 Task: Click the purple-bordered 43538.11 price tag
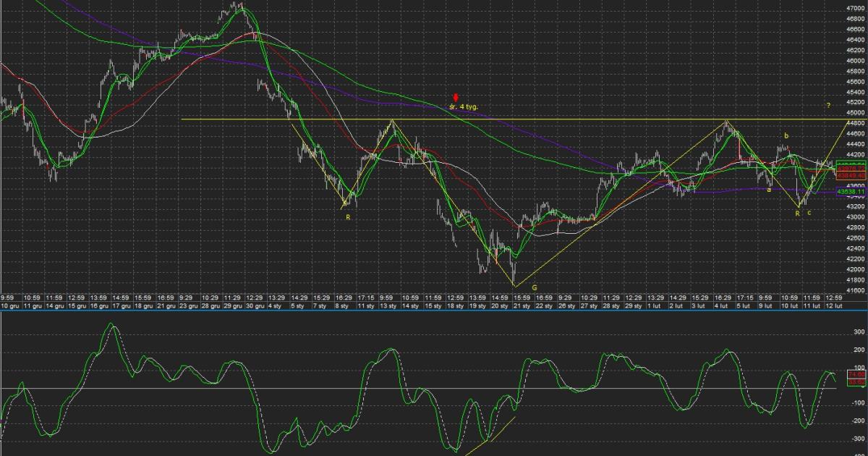pyautogui.click(x=850, y=192)
